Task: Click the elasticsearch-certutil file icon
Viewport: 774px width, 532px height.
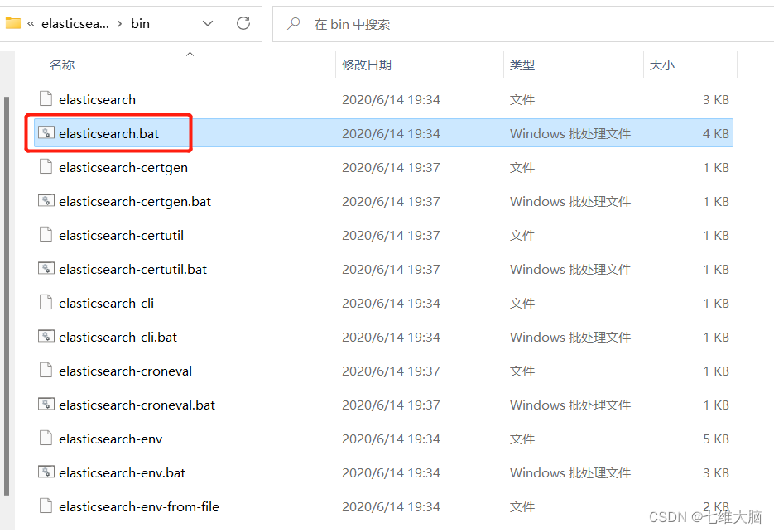Action: click(46, 234)
